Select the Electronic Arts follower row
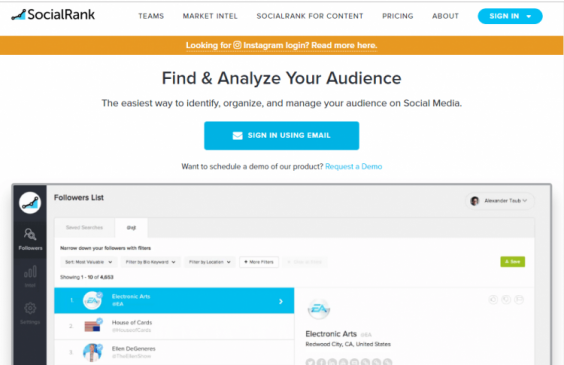564x365 pixels. click(x=174, y=300)
